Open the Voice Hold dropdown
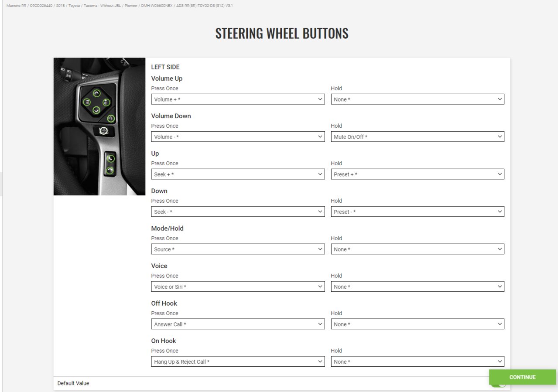558x392 pixels. click(x=418, y=287)
